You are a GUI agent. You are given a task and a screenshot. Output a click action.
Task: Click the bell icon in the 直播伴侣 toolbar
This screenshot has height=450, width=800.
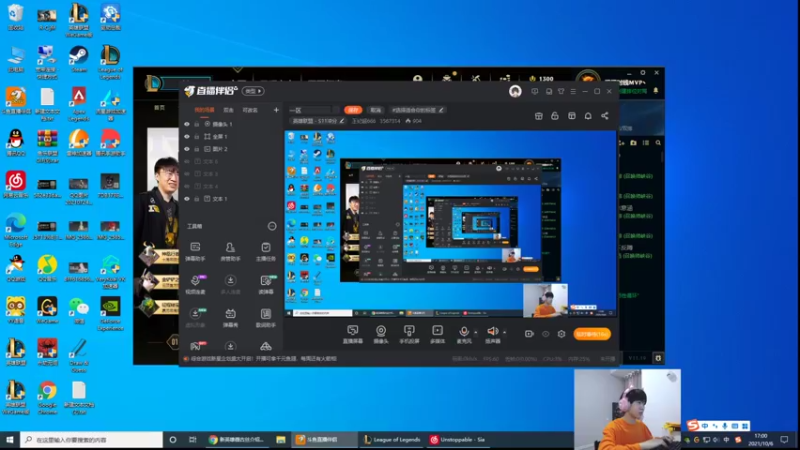(x=588, y=116)
